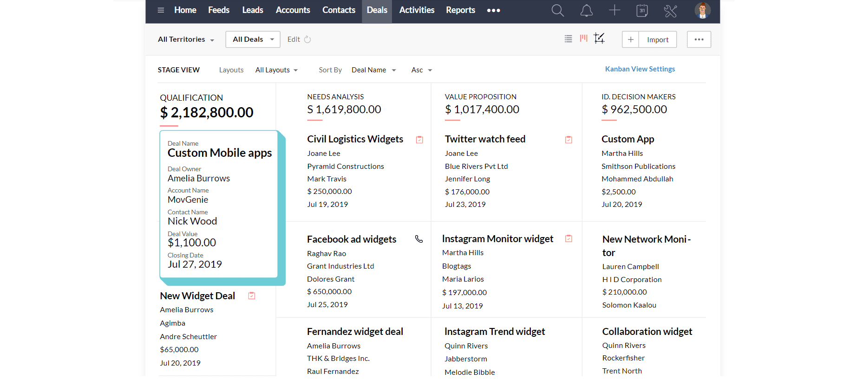Image resolution: width=868 pixels, height=379 pixels.
Task: Open the Reports tab
Action: [460, 10]
